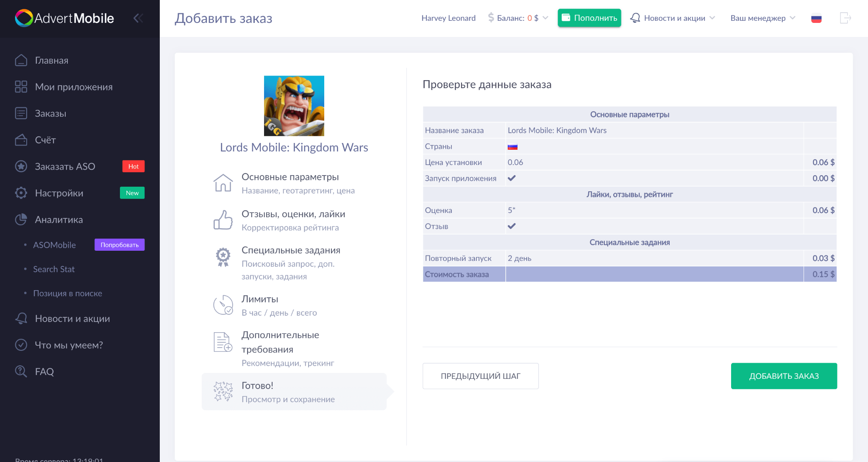Expand the Баланс dropdown

tap(546, 18)
